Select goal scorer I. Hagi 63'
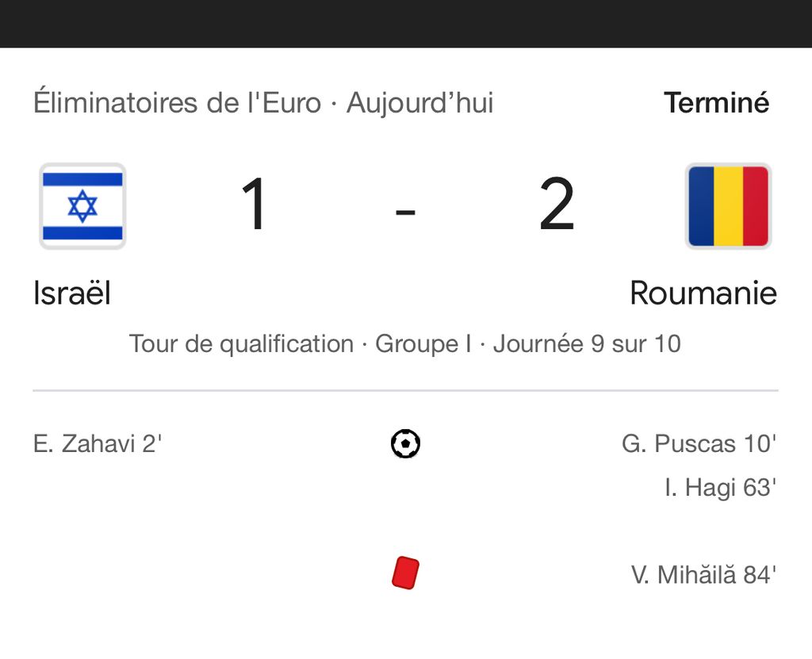The image size is (812, 659). 719,488
